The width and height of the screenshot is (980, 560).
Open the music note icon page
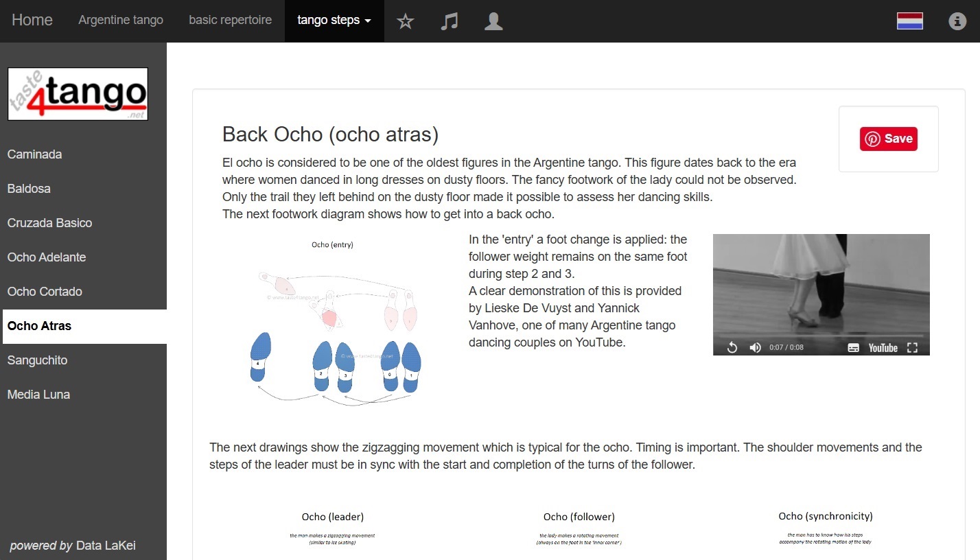449,21
